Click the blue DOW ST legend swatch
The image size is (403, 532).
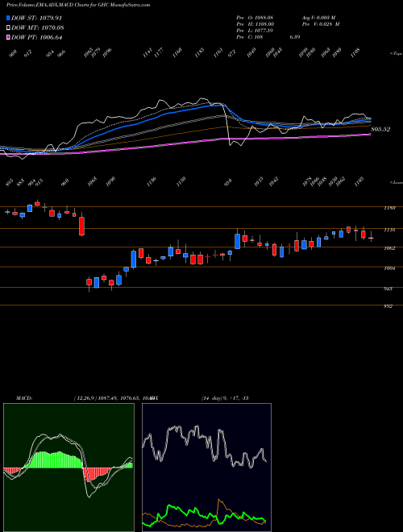9,18
